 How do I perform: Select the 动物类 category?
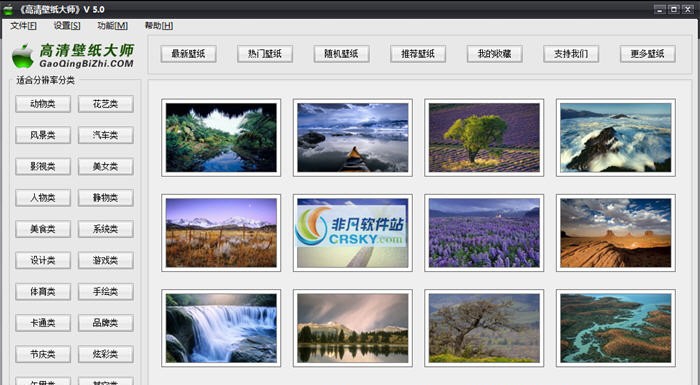coord(43,104)
